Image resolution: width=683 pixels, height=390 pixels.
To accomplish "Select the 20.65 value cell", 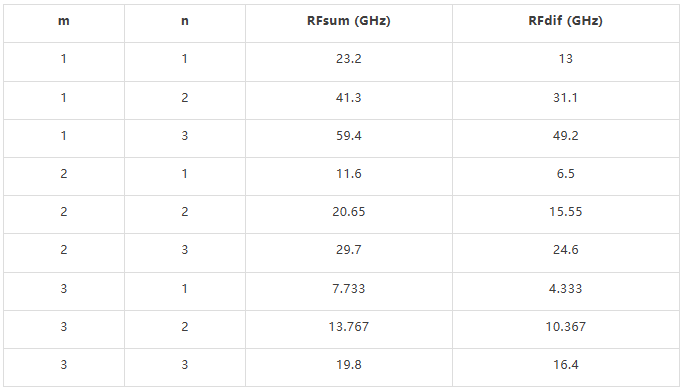I will point(348,211).
